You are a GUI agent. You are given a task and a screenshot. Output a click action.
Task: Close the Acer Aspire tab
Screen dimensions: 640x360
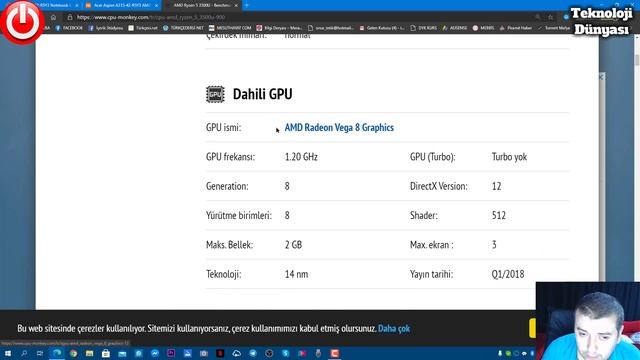(x=156, y=5)
